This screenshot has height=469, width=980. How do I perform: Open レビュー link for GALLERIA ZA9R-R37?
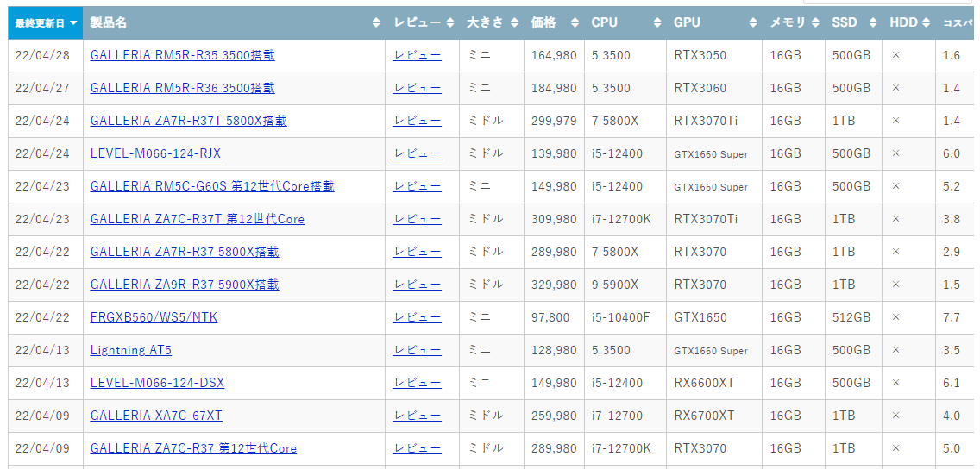tap(417, 285)
